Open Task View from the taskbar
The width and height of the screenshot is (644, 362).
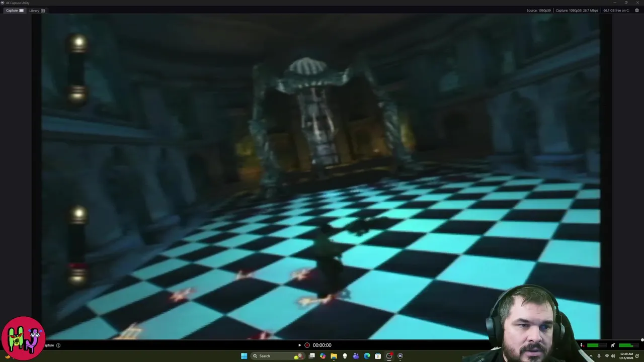click(312, 356)
